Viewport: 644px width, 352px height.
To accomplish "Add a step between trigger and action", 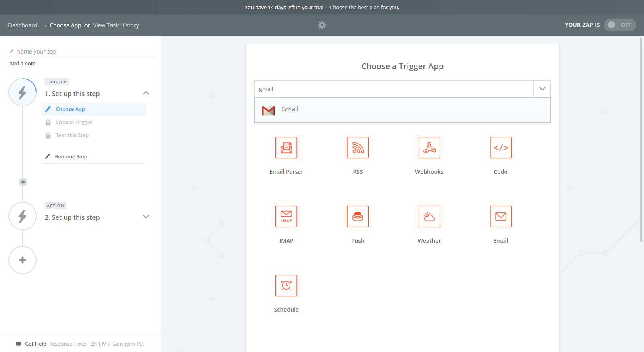I will click(x=23, y=182).
